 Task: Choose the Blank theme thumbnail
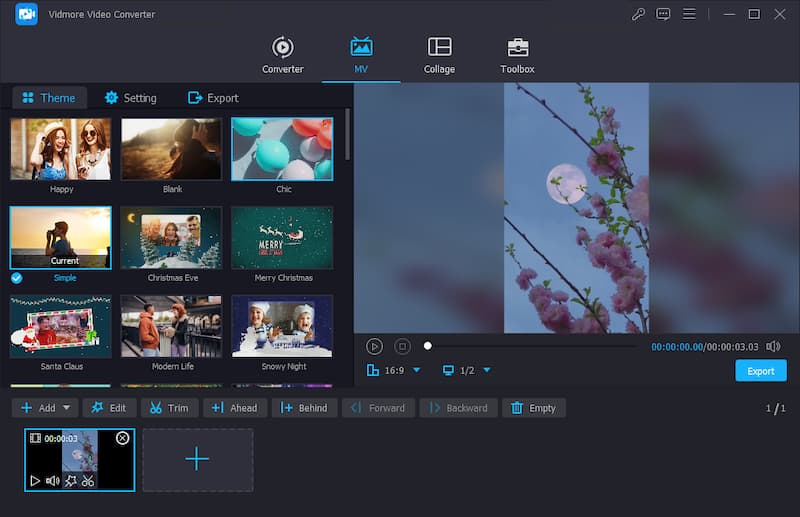[x=171, y=149]
